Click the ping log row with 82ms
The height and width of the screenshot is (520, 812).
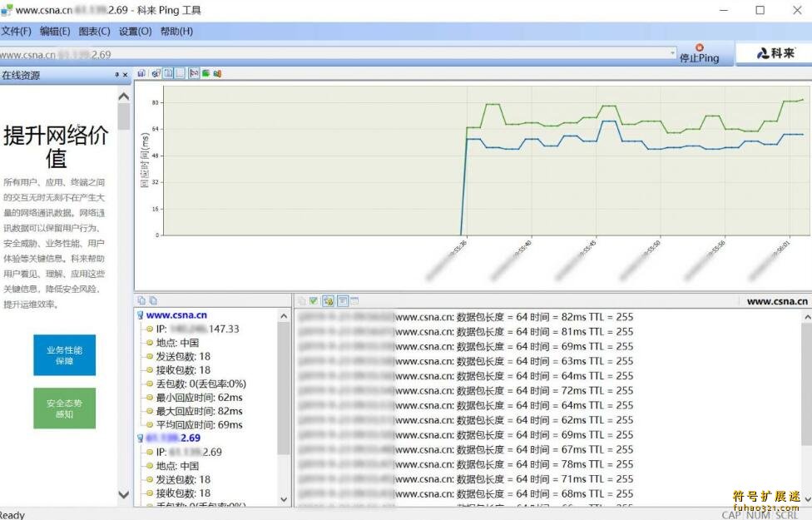point(466,317)
